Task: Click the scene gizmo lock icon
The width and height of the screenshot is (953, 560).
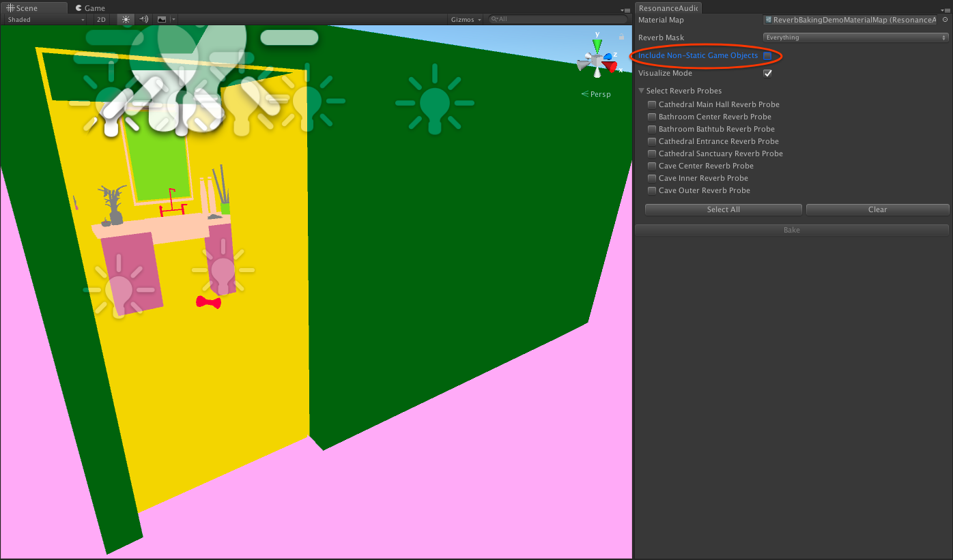Action: click(621, 37)
